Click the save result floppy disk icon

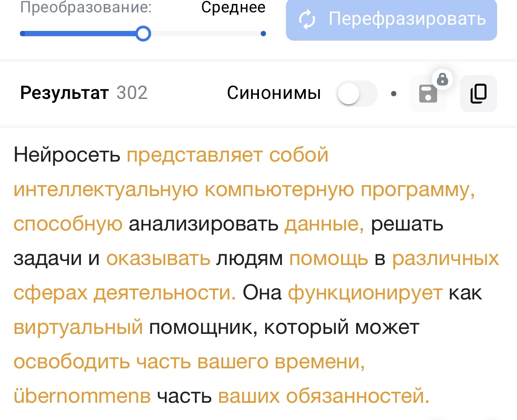click(x=428, y=94)
